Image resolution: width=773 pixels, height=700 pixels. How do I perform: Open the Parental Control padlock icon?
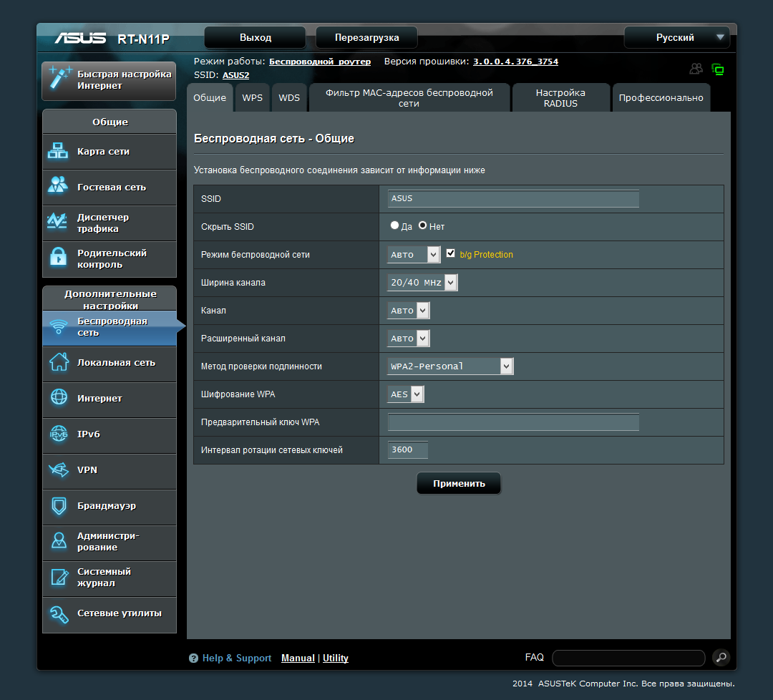tap(58, 256)
